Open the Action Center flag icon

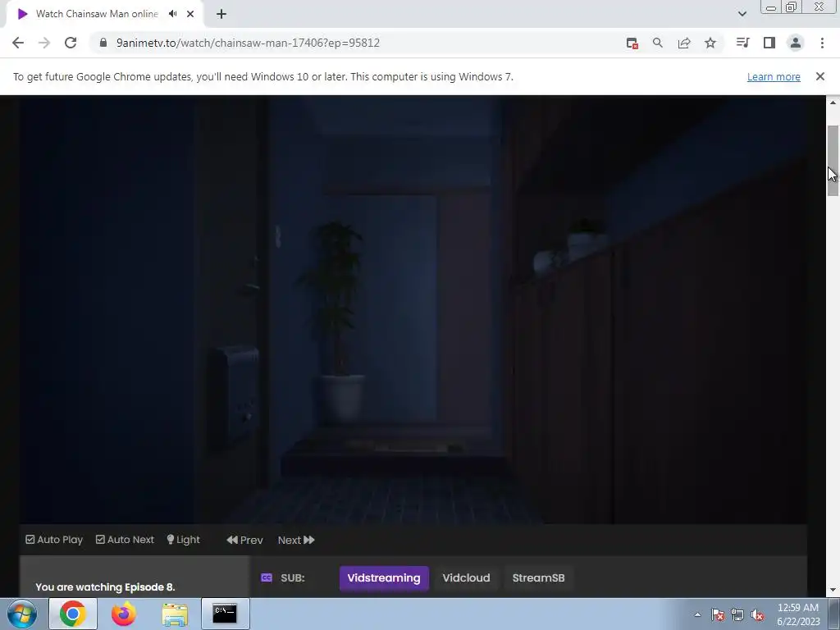click(x=718, y=614)
